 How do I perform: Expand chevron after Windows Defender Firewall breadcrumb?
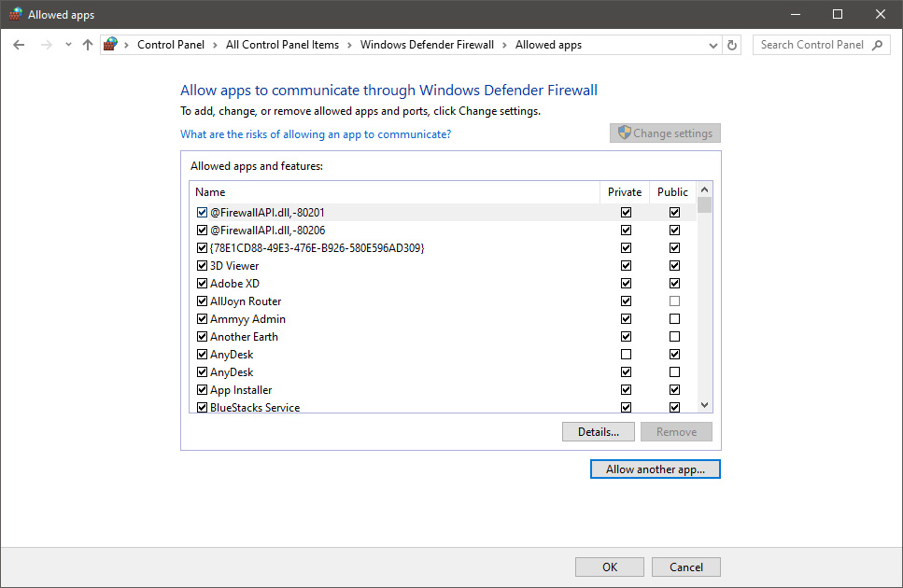[x=504, y=45]
